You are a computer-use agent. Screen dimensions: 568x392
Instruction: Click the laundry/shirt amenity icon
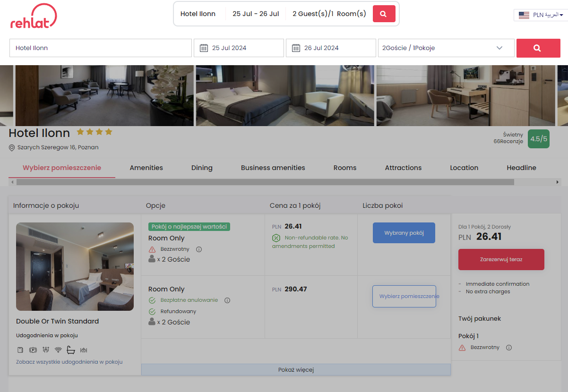click(x=20, y=350)
